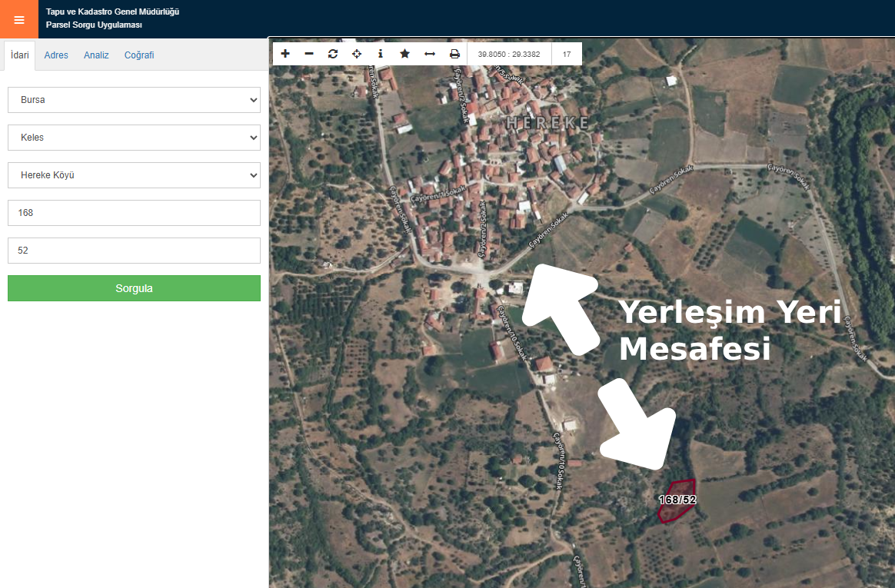
Task: Expand the Bursa province dropdown
Action: point(134,100)
